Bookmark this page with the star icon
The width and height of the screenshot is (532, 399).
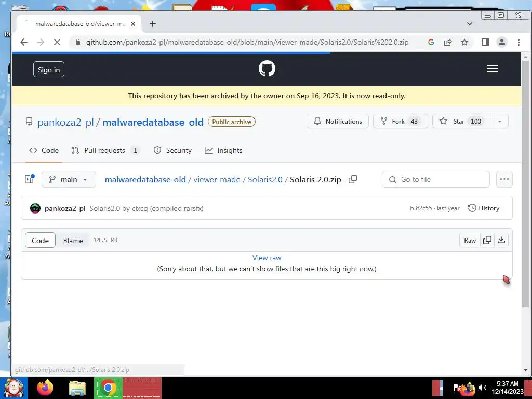point(464,42)
